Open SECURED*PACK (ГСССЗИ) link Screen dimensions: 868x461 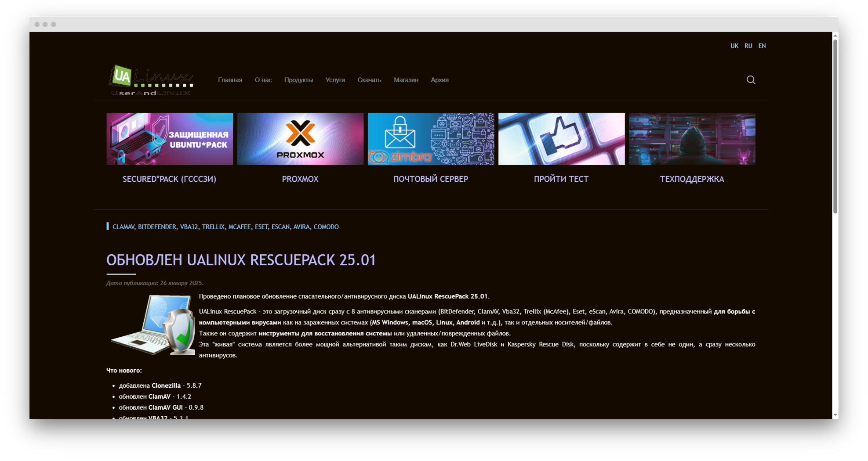[x=169, y=179]
